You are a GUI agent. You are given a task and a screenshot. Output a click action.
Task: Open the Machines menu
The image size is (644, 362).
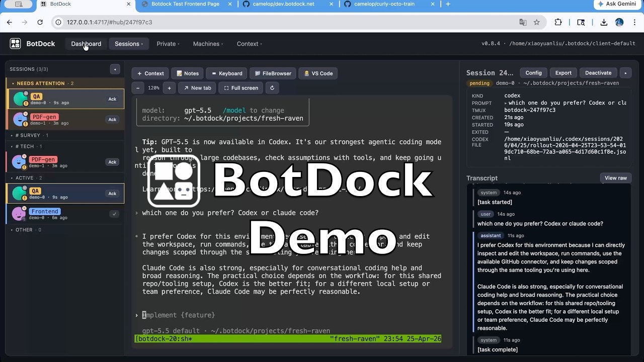pyautogui.click(x=208, y=44)
